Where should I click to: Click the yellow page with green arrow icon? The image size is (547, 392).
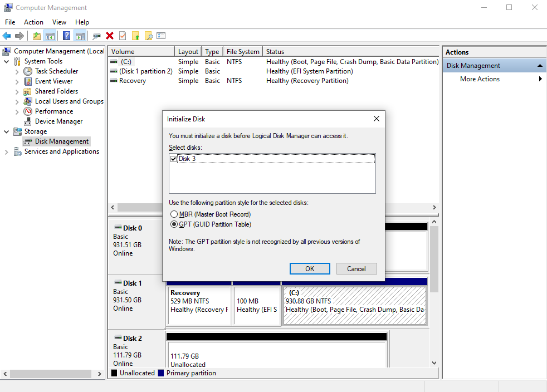136,36
